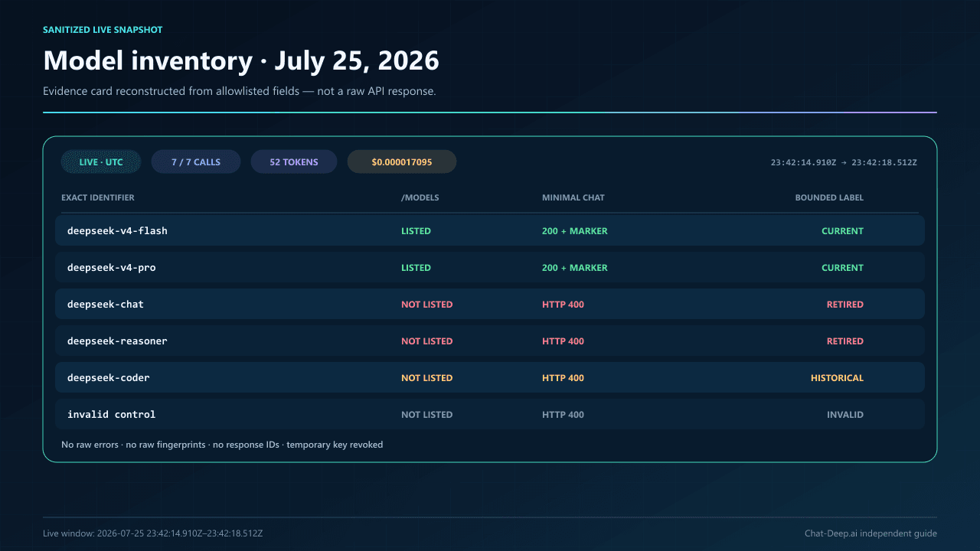This screenshot has width=980, height=551.
Task: Click CURRENT label for deepseek-v4-flash
Action: pos(842,230)
